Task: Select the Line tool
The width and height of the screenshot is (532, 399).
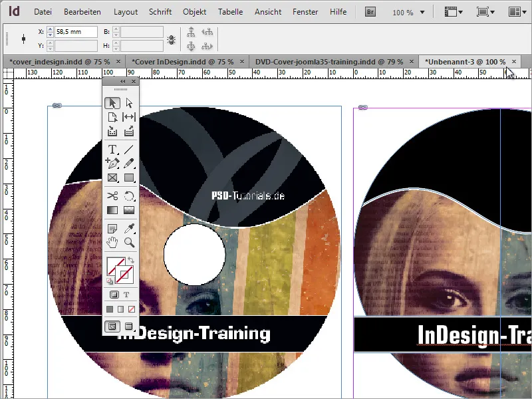Action: pyautogui.click(x=129, y=149)
